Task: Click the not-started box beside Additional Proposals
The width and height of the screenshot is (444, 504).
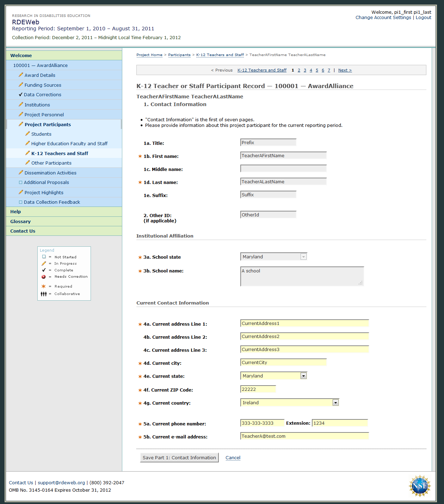Action: (x=20, y=182)
